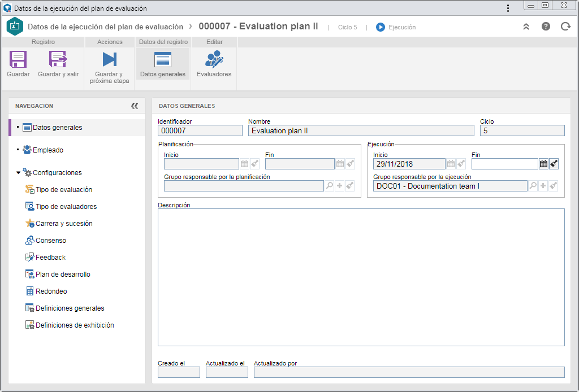Image resolution: width=579 pixels, height=392 pixels.
Task: Collapse the Navegación panel with double chevron
Action: click(135, 106)
